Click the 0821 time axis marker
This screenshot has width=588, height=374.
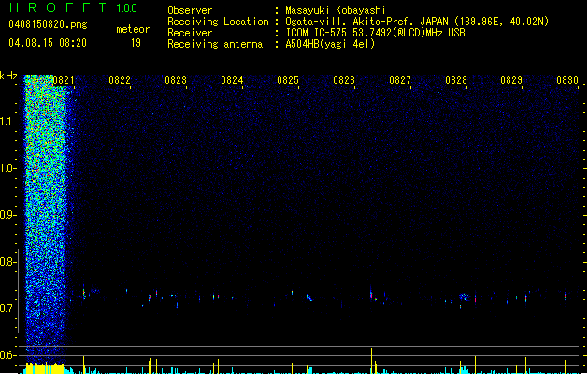point(64,80)
